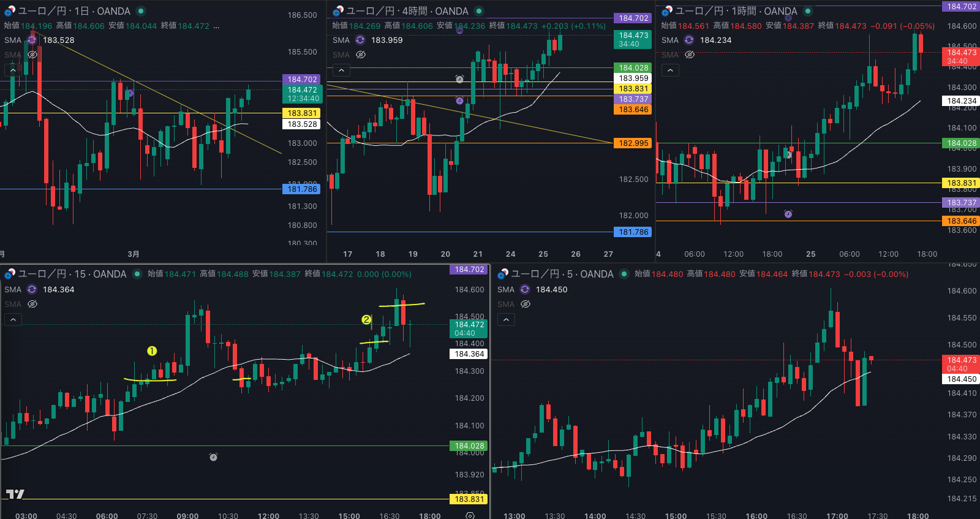
Task: Collapse indicator legend on 4-hour chart
Action: pos(341,70)
